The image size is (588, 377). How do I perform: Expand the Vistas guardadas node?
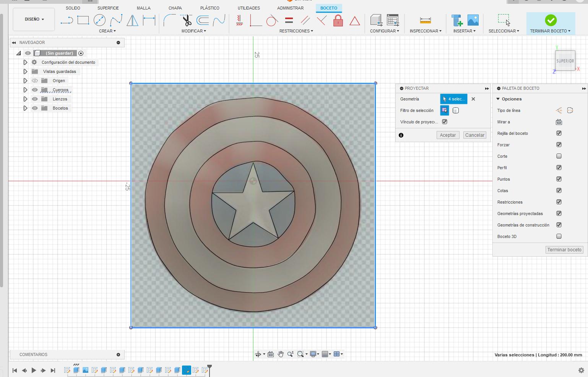[25, 71]
